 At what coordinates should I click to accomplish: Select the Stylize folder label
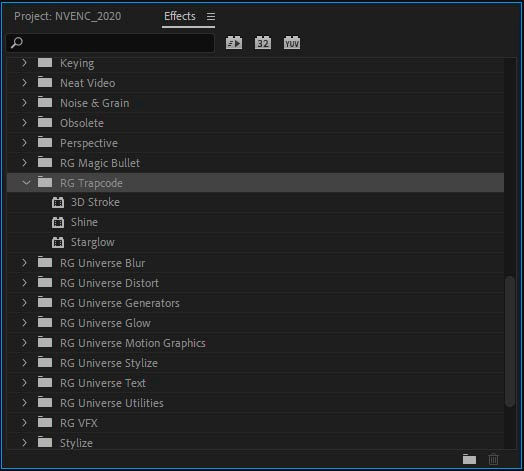(x=77, y=443)
